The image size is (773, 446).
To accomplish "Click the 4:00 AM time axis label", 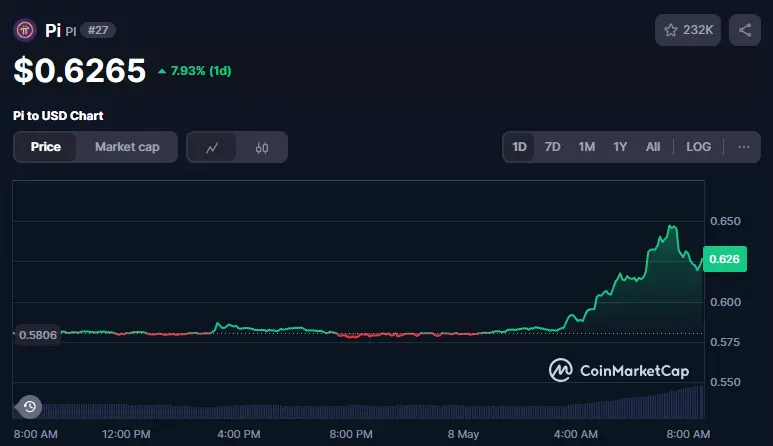I will coord(576,434).
